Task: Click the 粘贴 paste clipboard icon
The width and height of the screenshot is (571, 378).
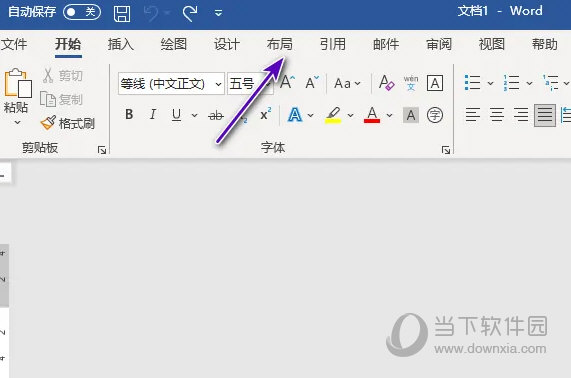Action: pyautogui.click(x=17, y=83)
